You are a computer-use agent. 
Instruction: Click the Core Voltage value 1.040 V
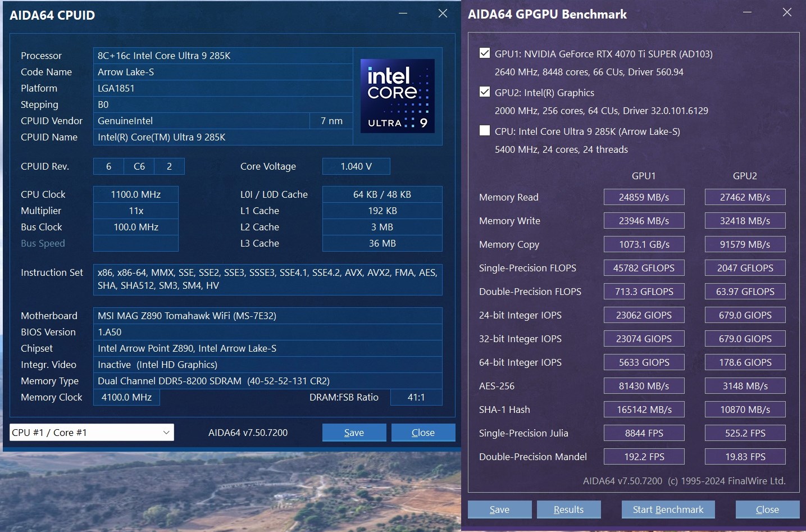[x=356, y=166]
